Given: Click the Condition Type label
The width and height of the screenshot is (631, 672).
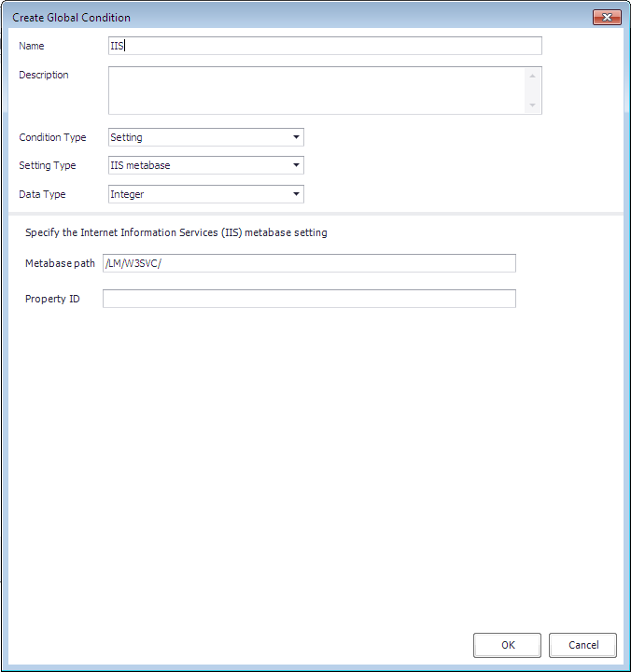Looking at the screenshot, I should (52, 137).
